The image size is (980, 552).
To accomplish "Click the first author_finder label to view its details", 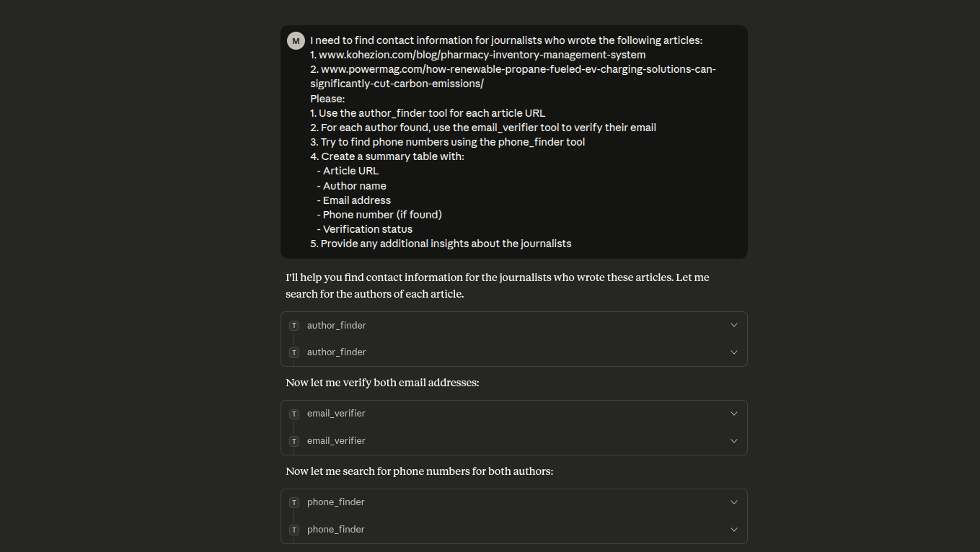I will (x=336, y=325).
